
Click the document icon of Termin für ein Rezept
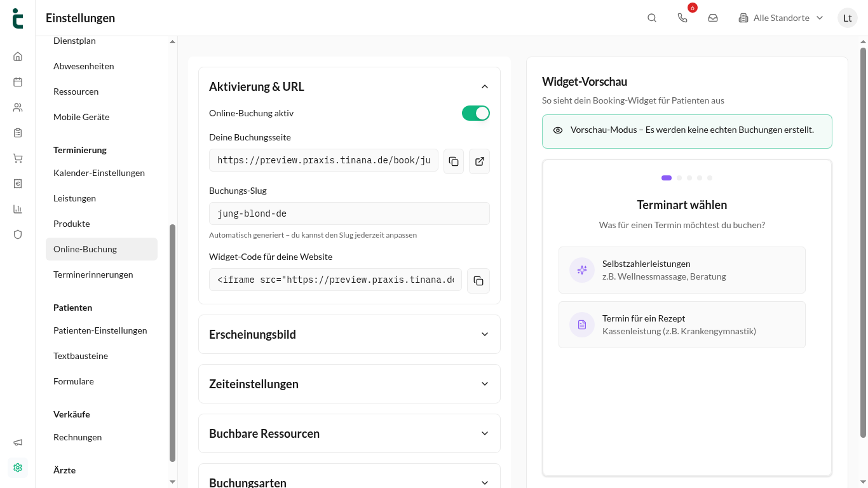click(582, 325)
